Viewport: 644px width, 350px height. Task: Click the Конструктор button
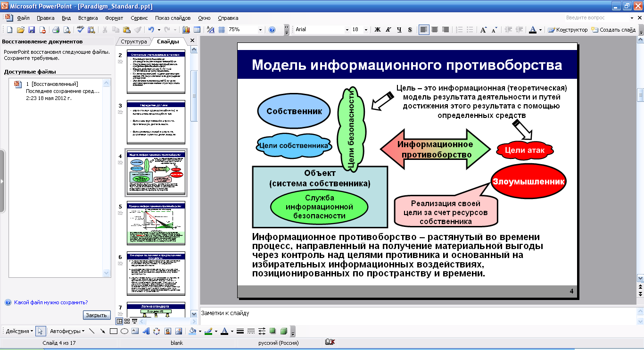click(568, 30)
